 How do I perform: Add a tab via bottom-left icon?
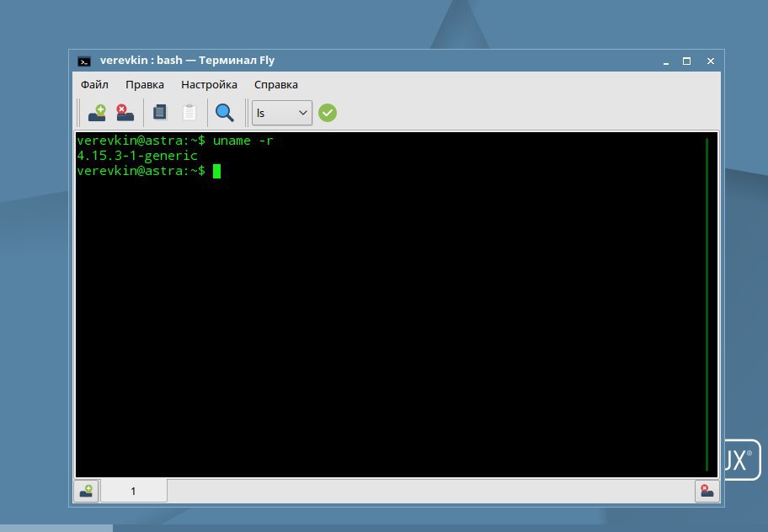[x=86, y=491]
